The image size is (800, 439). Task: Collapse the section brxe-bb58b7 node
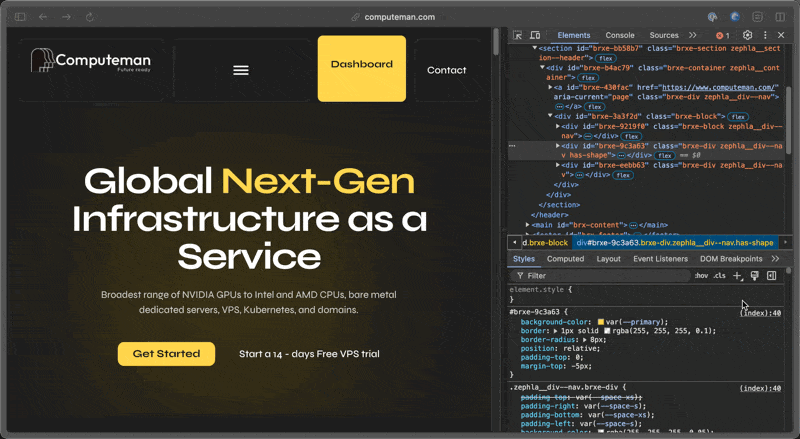[x=535, y=48]
